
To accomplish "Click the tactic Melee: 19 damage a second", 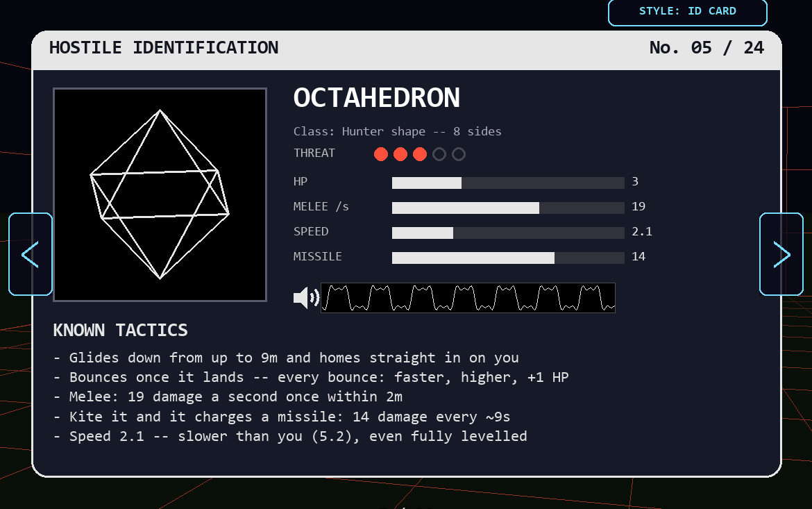I will click(x=228, y=397).
